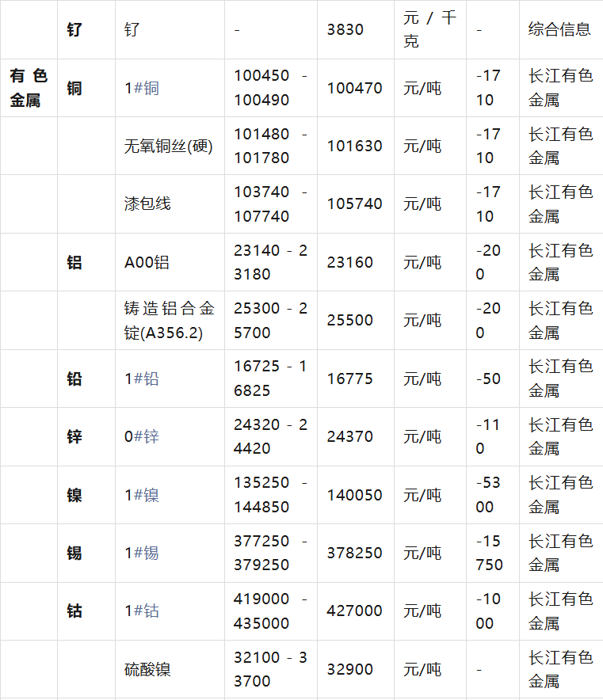
Task: Click the 漆包线 product name
Action: click(x=147, y=204)
